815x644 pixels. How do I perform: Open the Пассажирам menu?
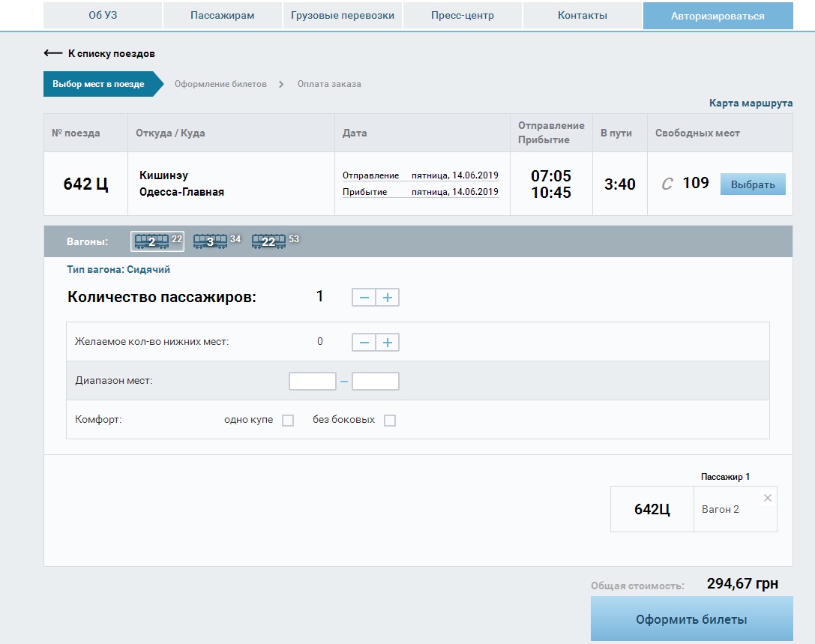pos(222,16)
